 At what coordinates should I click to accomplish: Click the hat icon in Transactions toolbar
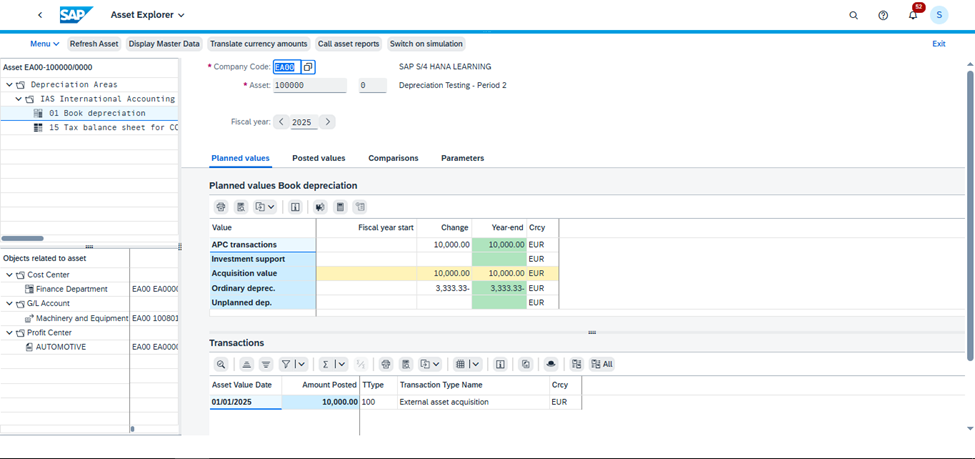point(550,364)
